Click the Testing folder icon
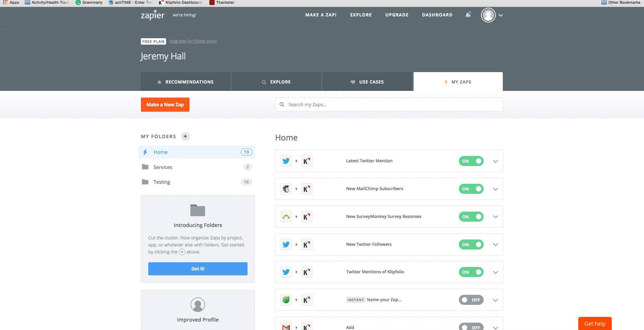Screen dimensions: 644x330 click(145, 182)
